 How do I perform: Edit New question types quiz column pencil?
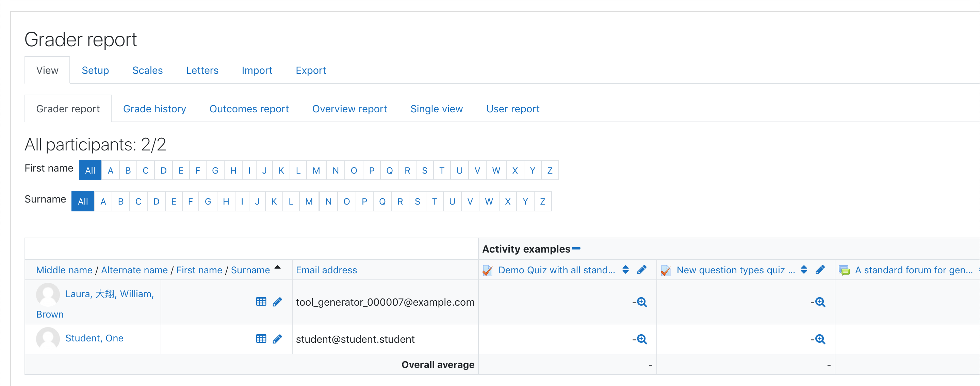(x=820, y=270)
